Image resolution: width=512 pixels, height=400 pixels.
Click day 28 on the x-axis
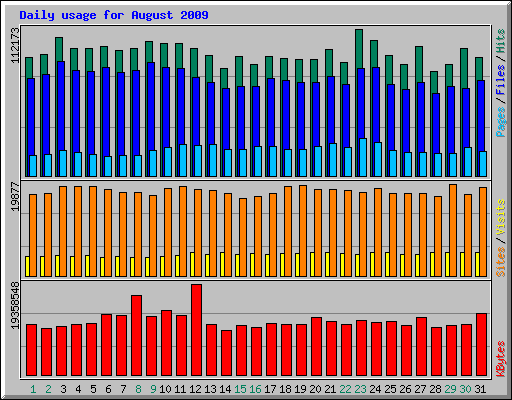[435, 389]
